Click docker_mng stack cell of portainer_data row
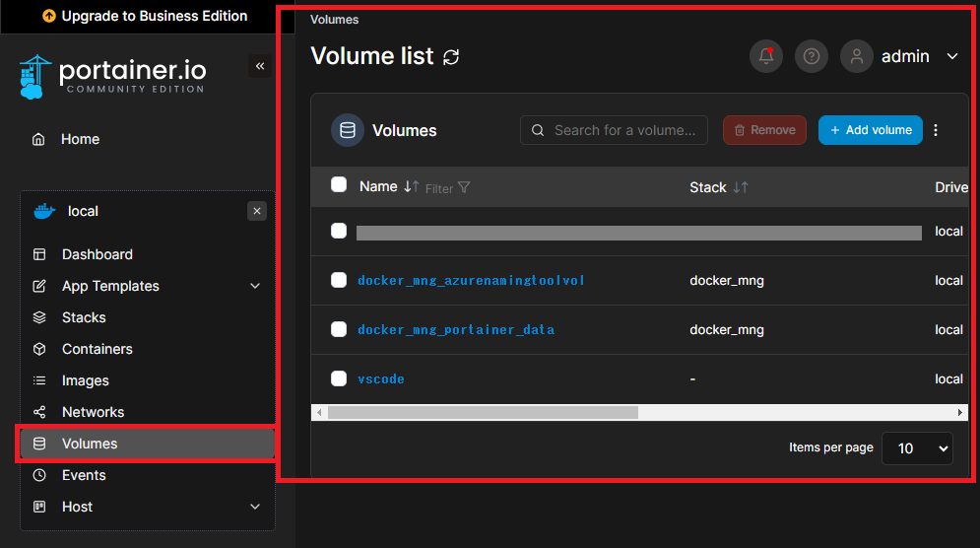The height and width of the screenshot is (548, 980). pos(726,329)
